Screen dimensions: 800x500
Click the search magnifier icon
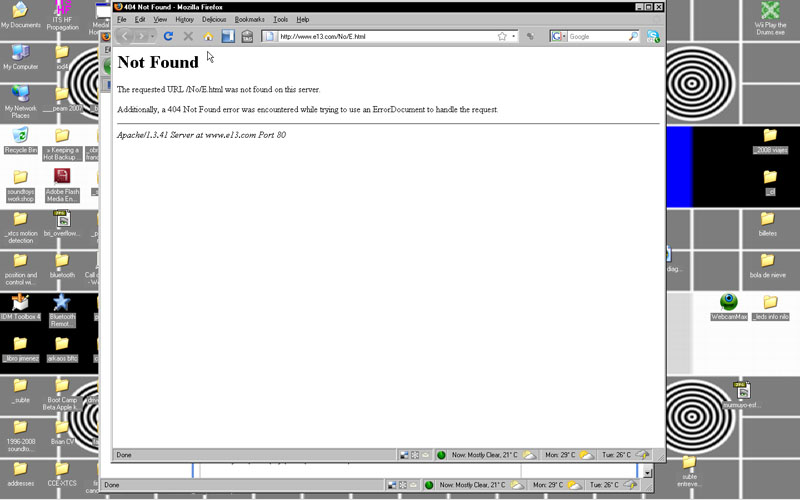pyautogui.click(x=633, y=36)
